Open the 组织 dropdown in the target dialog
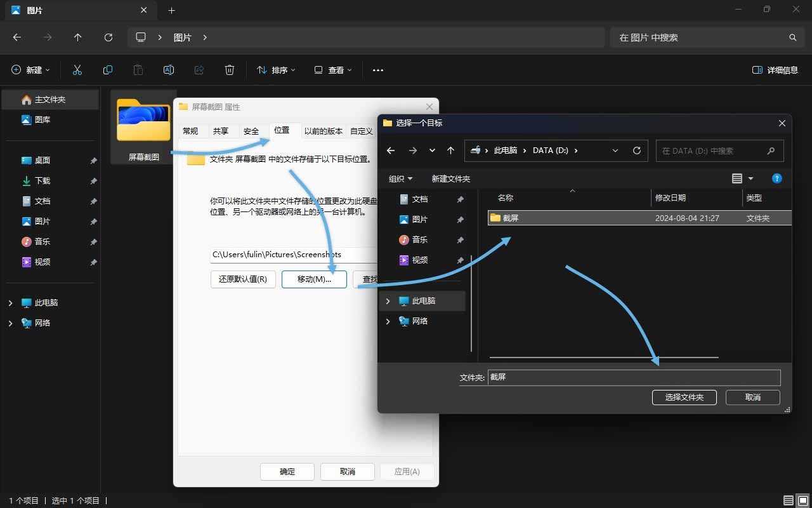 click(400, 178)
